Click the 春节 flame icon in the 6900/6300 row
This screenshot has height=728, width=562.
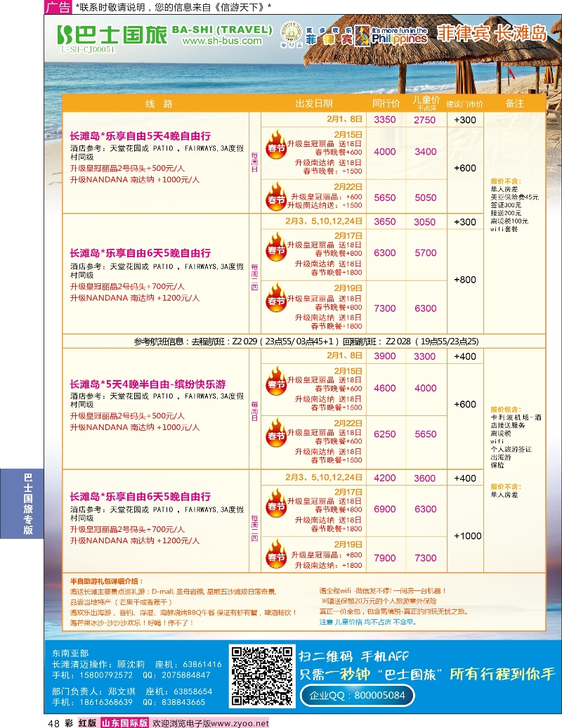coord(276,503)
